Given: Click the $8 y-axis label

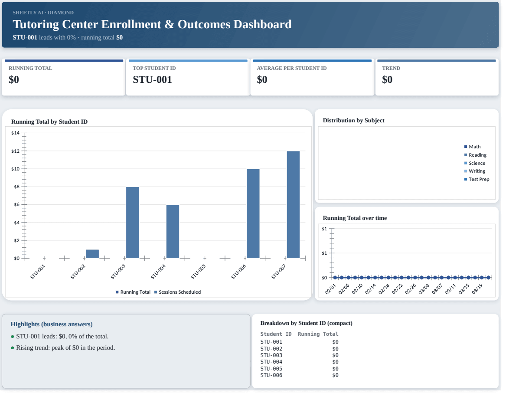Looking at the screenshot, I should pos(16,187).
